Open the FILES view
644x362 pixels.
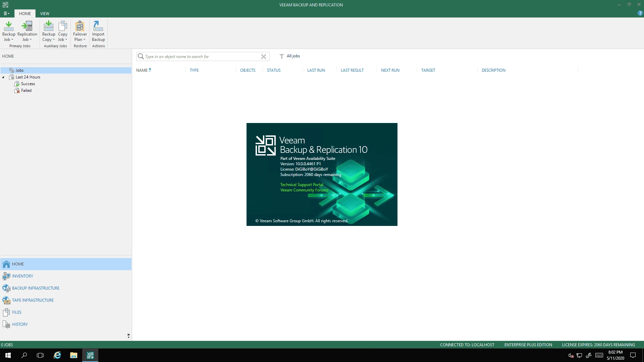[x=16, y=312]
